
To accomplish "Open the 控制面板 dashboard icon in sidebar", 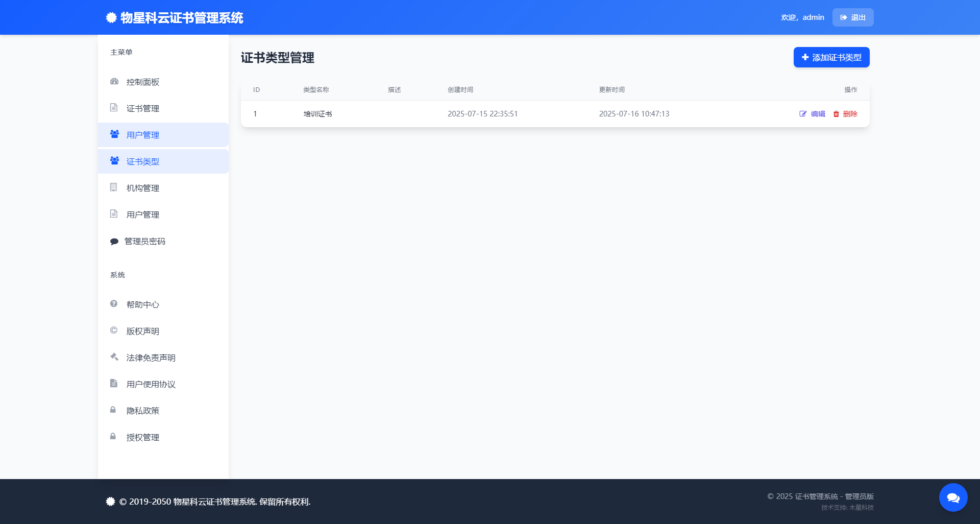I will pyautogui.click(x=114, y=82).
